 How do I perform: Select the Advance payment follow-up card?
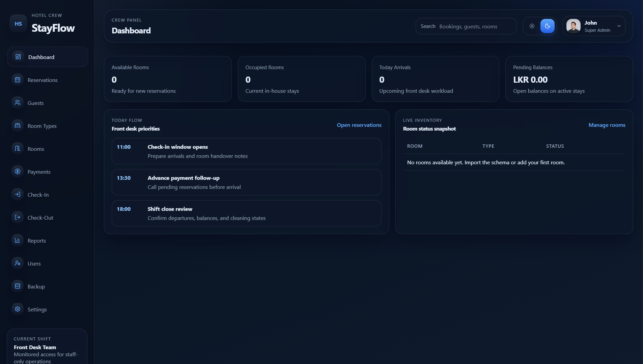coord(246,182)
